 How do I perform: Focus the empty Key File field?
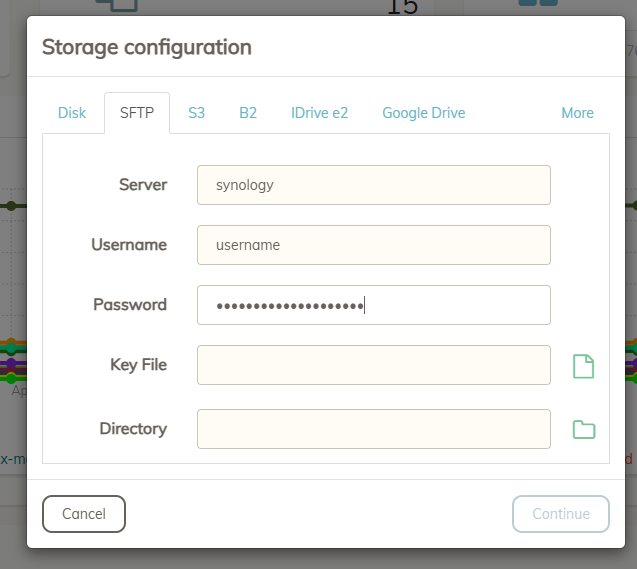click(373, 365)
